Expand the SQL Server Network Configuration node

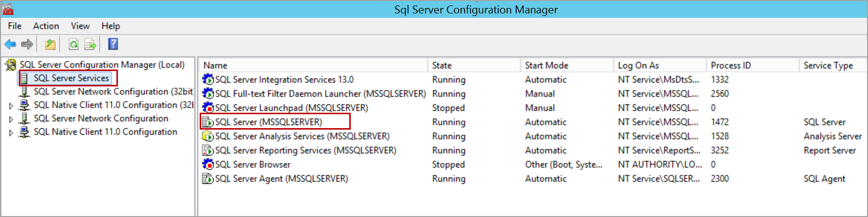11,119
